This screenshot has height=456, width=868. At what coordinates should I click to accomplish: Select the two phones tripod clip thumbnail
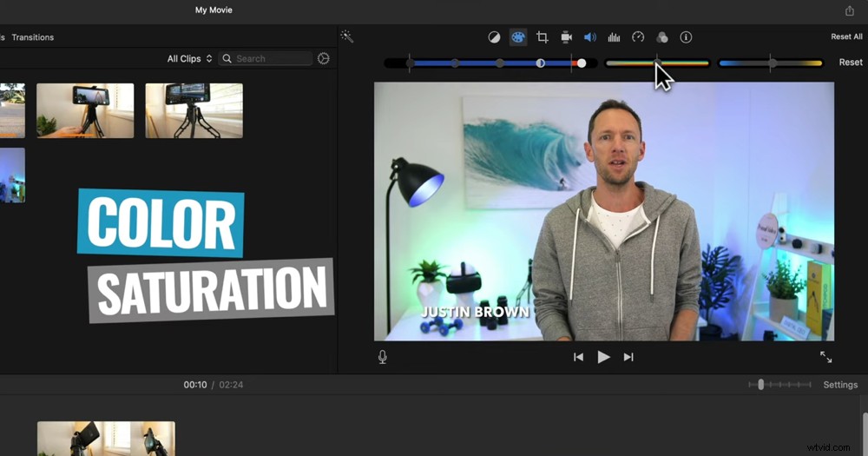pos(194,111)
